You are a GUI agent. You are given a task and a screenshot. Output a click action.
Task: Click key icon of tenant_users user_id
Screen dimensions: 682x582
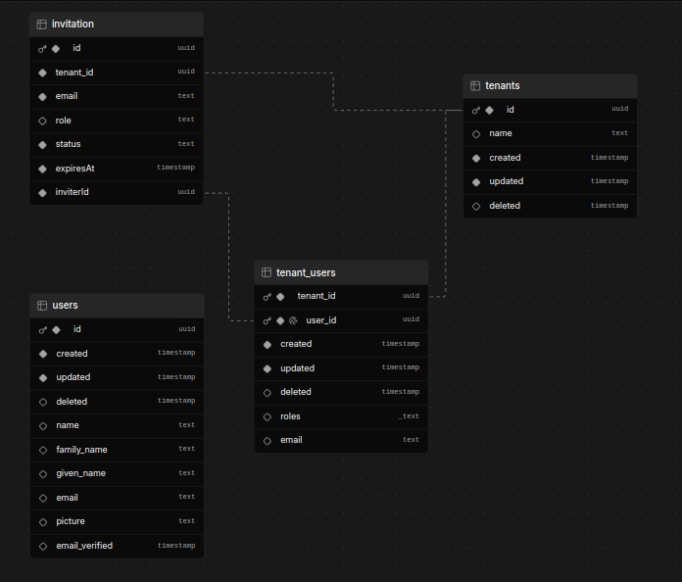(x=267, y=321)
